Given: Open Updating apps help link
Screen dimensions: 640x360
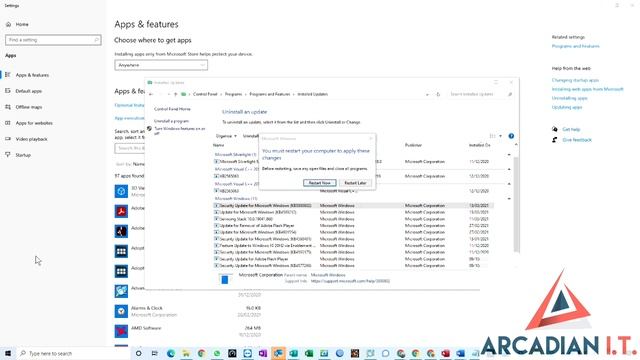Looking at the screenshot, I should 567,107.
